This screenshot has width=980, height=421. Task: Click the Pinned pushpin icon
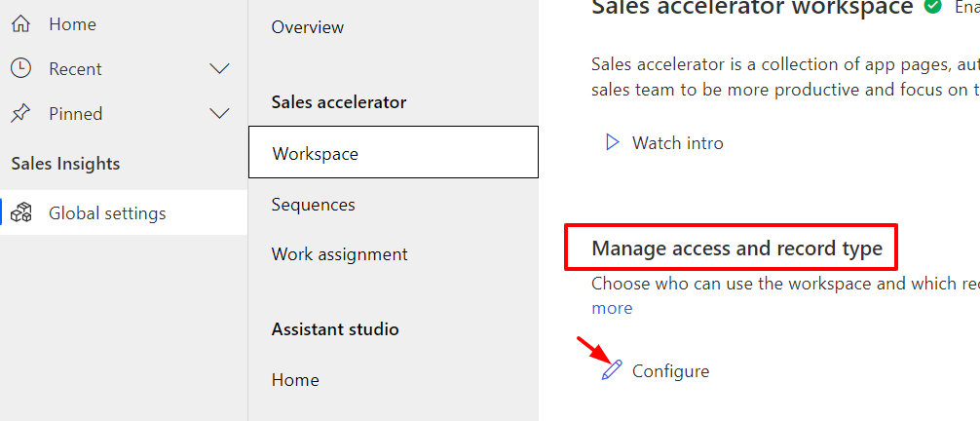click(20, 114)
